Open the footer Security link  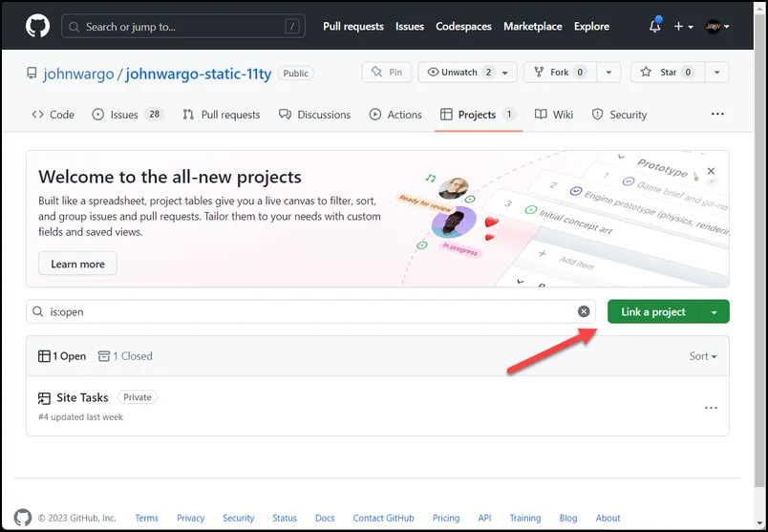[239, 518]
